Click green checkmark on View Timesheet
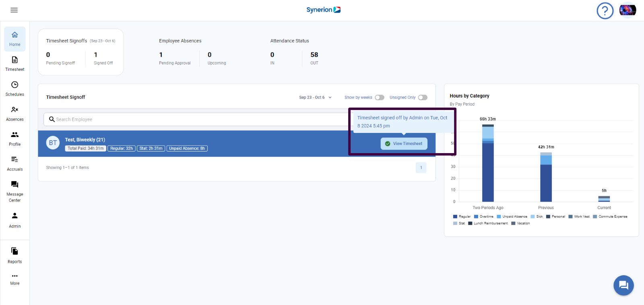 pyautogui.click(x=388, y=143)
